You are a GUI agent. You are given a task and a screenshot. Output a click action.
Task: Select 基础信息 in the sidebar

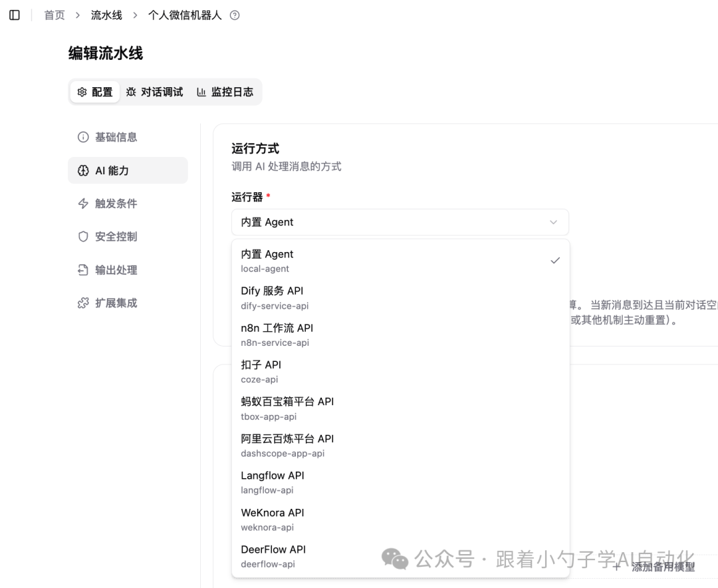[x=128, y=137]
